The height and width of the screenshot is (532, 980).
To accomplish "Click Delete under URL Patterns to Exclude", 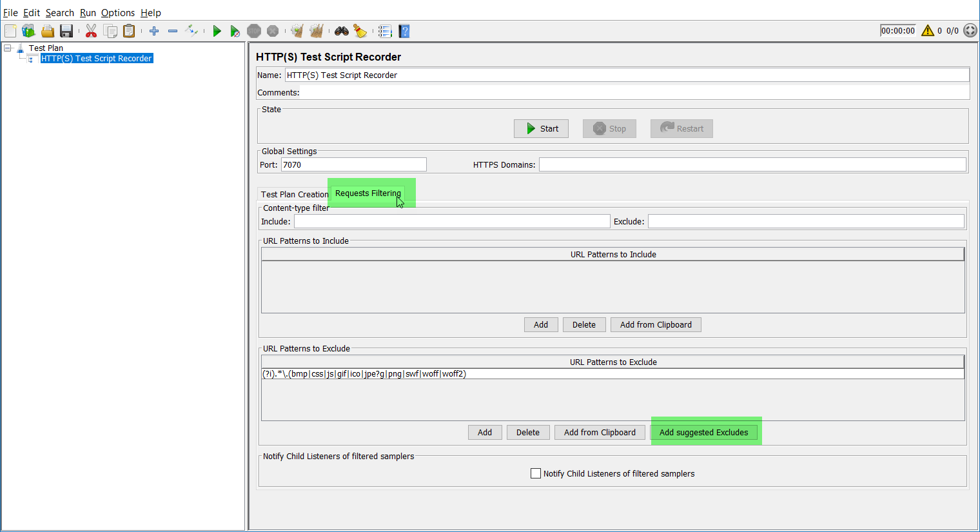I will [x=528, y=432].
